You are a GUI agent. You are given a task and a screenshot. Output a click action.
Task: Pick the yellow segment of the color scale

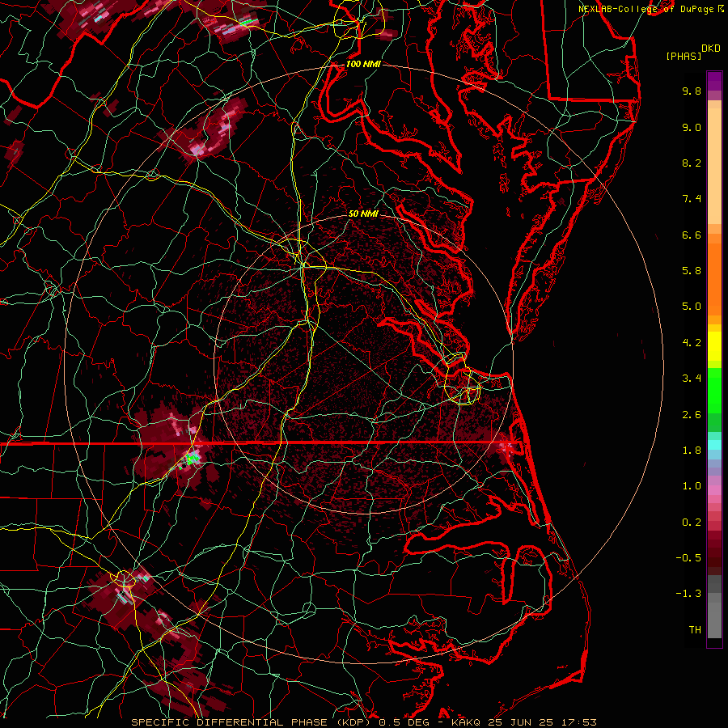[x=714, y=345]
